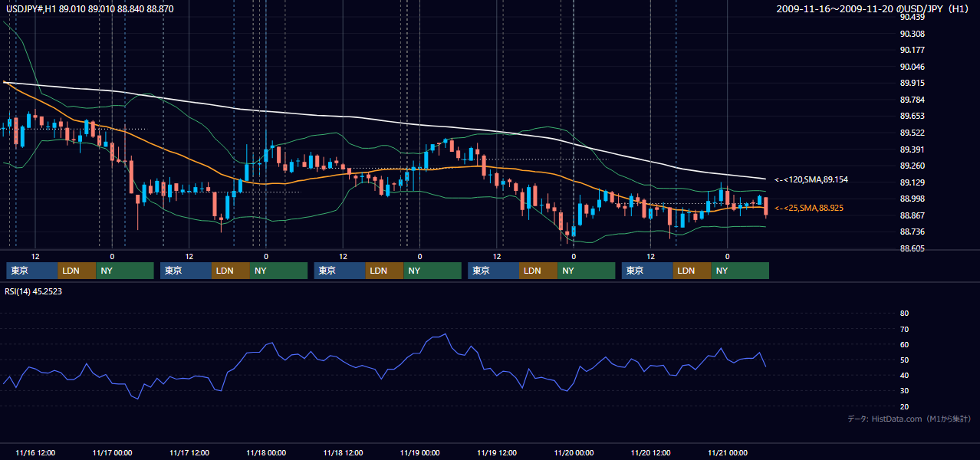The image size is (980, 460).
Task: Click RSI scale value 40
Action: point(904,376)
